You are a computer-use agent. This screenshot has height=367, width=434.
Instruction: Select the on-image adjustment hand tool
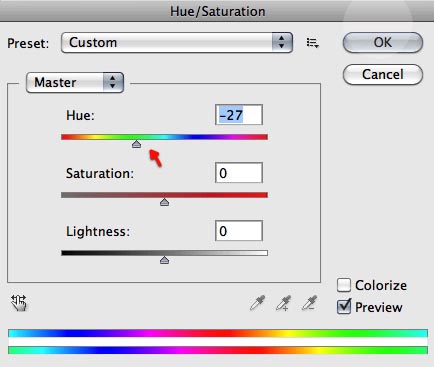point(19,303)
